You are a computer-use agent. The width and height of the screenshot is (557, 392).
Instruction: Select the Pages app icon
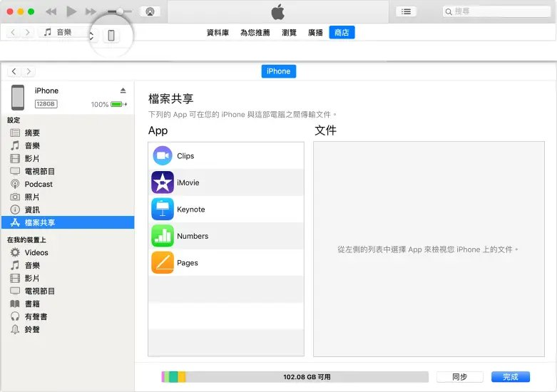[163, 262]
